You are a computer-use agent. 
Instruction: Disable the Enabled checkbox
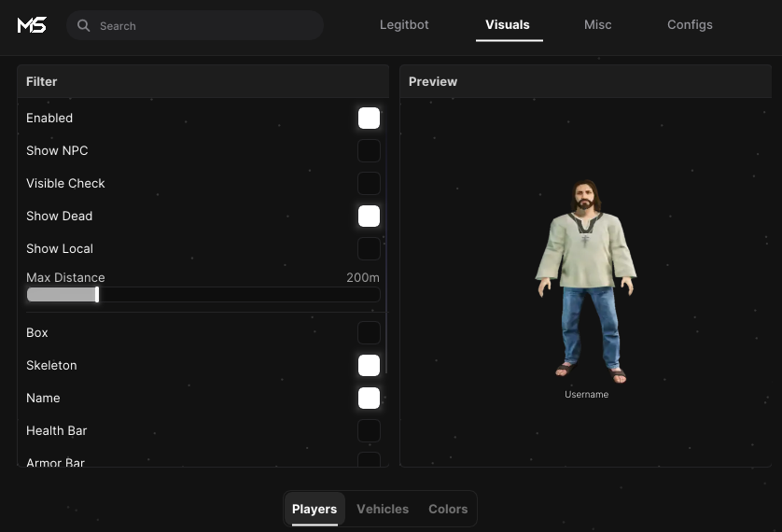coord(369,119)
